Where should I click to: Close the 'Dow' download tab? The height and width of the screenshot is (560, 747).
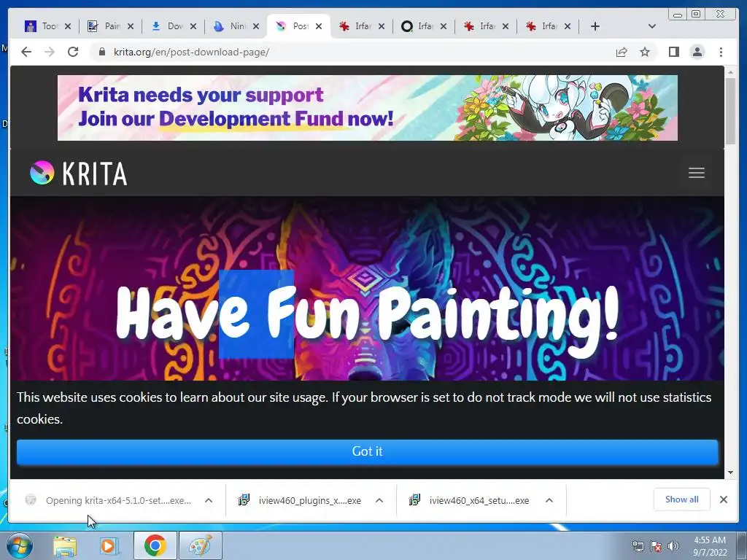193,26
